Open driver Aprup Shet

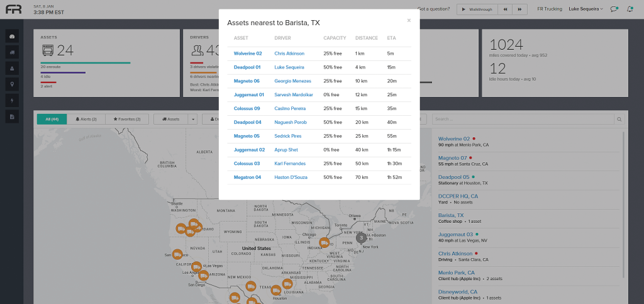click(286, 150)
